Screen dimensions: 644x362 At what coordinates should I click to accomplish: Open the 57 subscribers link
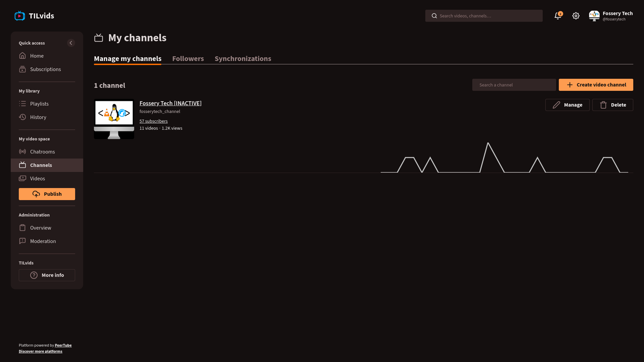coord(154,121)
